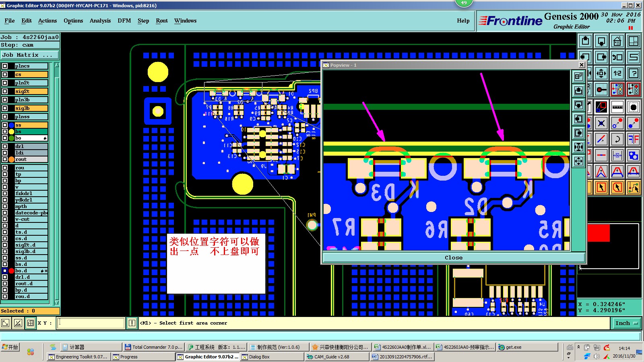Viewport: 644px width, 362px height.
Task: Click the layer list scroll down arrow
Action: (57, 302)
